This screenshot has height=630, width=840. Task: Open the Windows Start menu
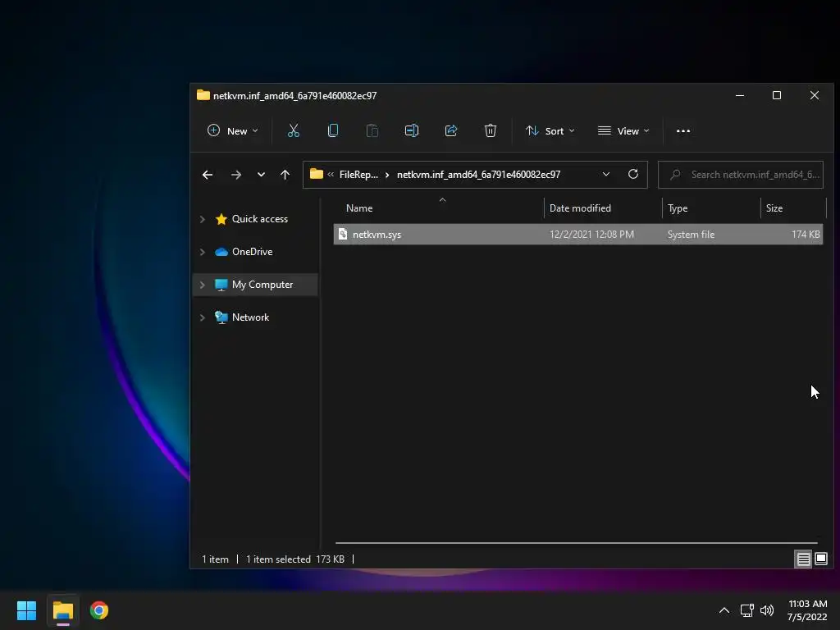click(x=26, y=610)
